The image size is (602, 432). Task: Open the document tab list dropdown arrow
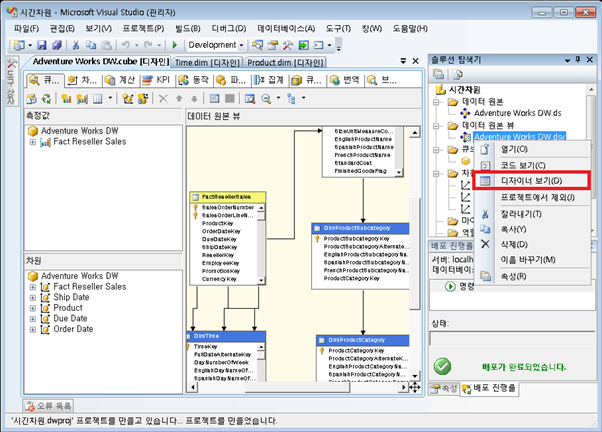pyautogui.click(x=403, y=61)
